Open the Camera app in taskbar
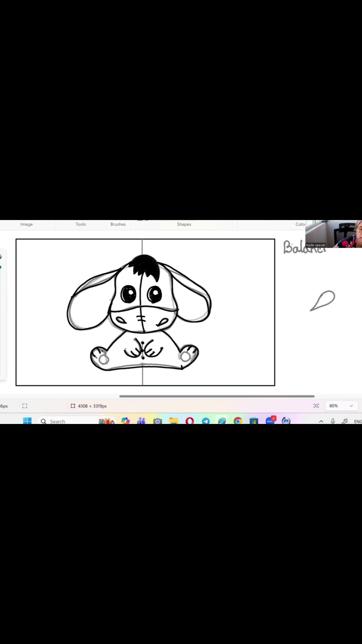This screenshot has width=362, height=644. click(158, 421)
